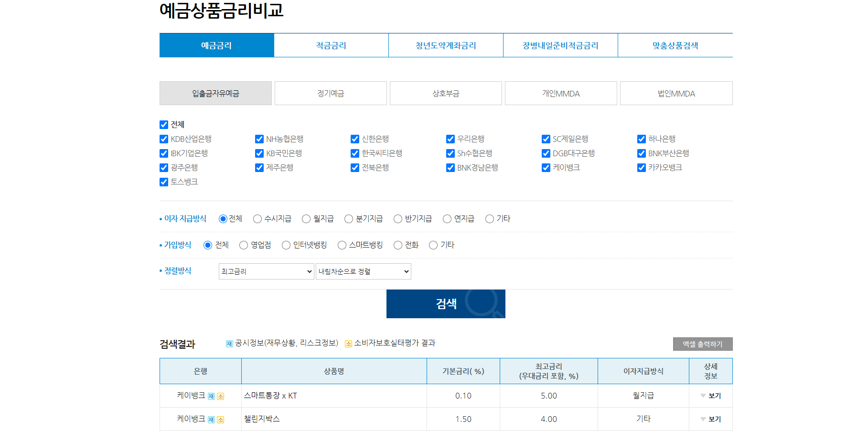Uncheck Sh수협은행 checkbox

coord(450,153)
